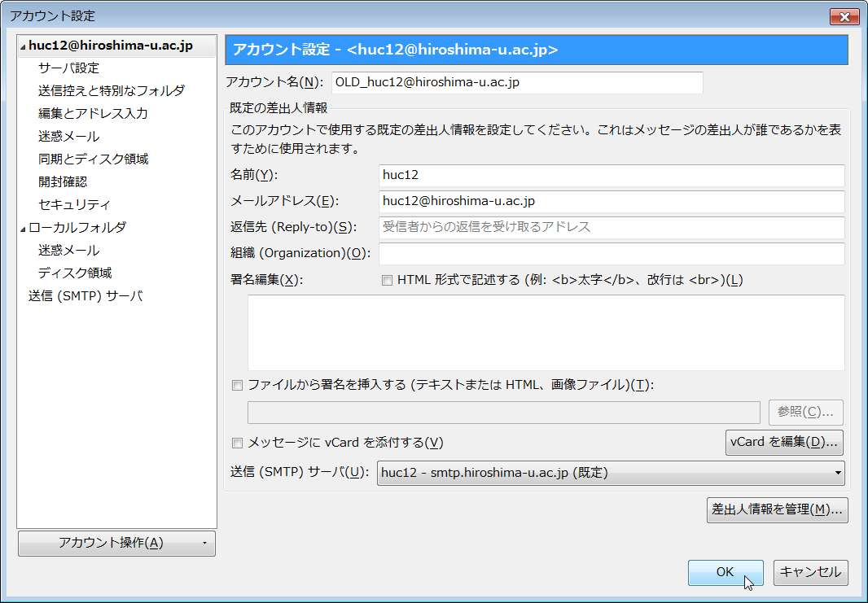
Task: Open セキュリティ settings page
Action: point(74,205)
